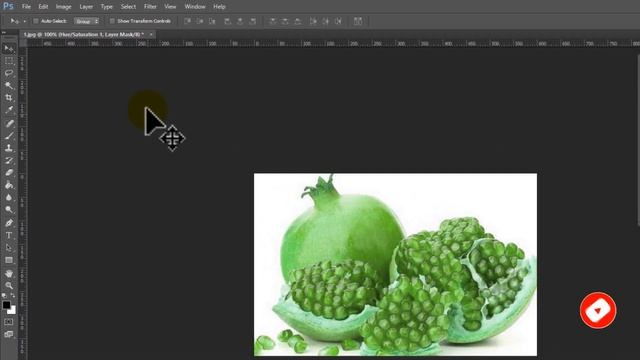This screenshot has width=640, height=360.
Task: Click Auto-Align Layers button
Action: point(358,21)
